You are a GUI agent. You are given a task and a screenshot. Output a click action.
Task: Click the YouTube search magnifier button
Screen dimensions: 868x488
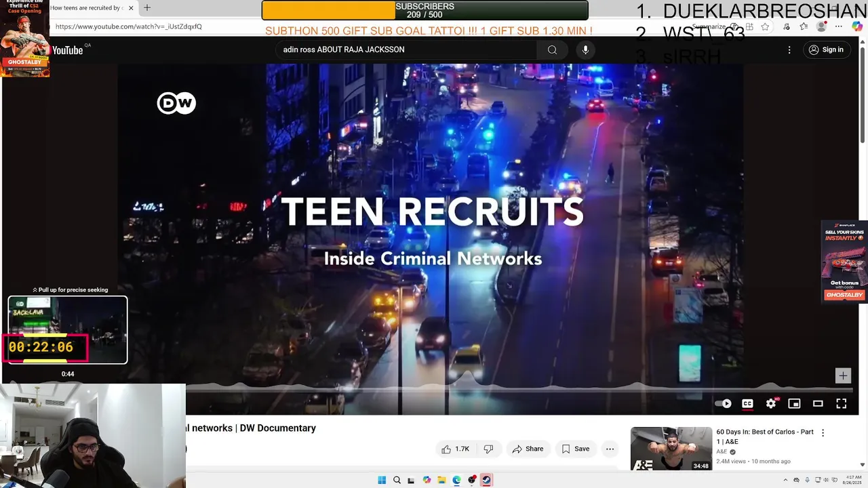[x=552, y=49]
